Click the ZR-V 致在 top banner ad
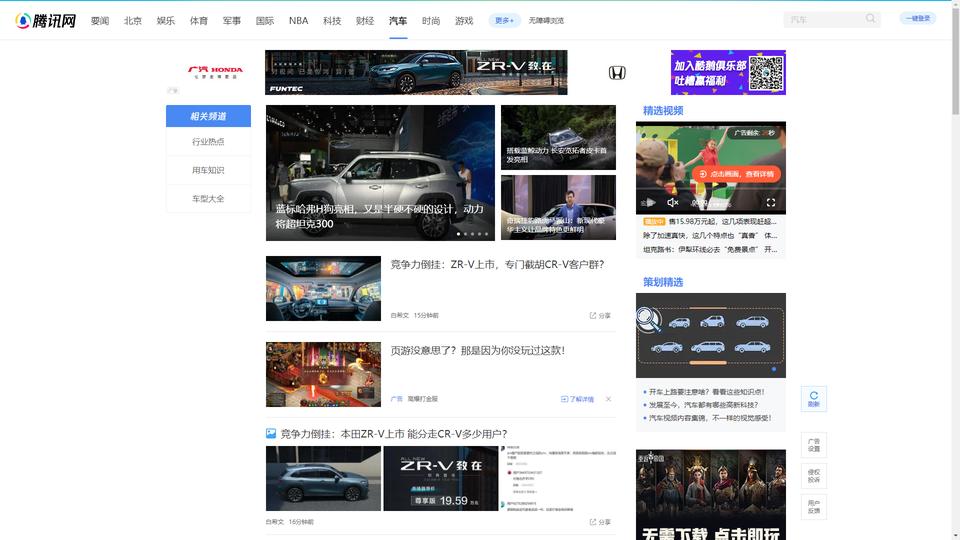 point(416,72)
